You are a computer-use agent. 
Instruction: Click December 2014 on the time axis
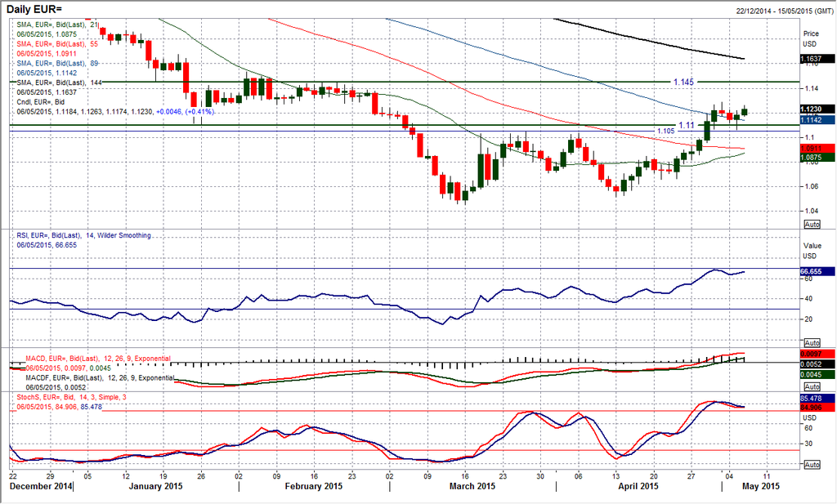point(41,486)
